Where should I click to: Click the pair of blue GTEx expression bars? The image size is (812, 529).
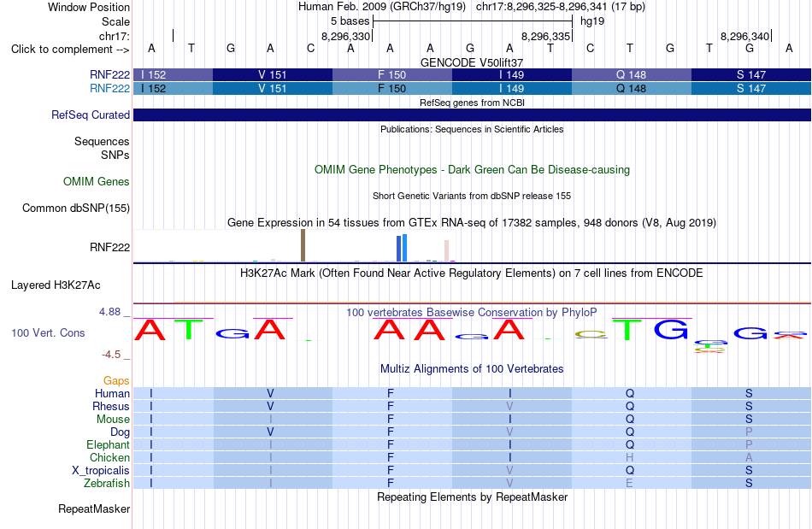tap(402, 248)
